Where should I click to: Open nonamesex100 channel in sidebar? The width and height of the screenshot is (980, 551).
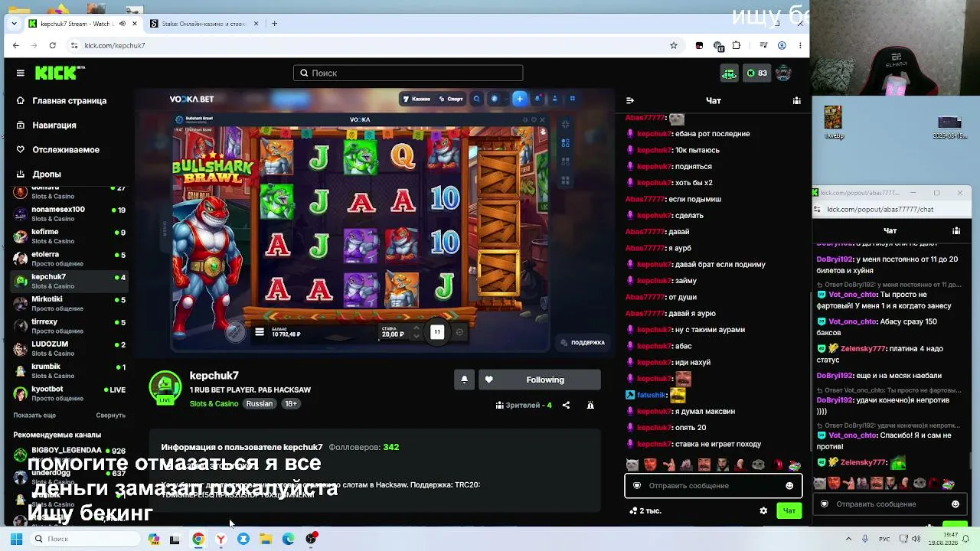point(69,214)
